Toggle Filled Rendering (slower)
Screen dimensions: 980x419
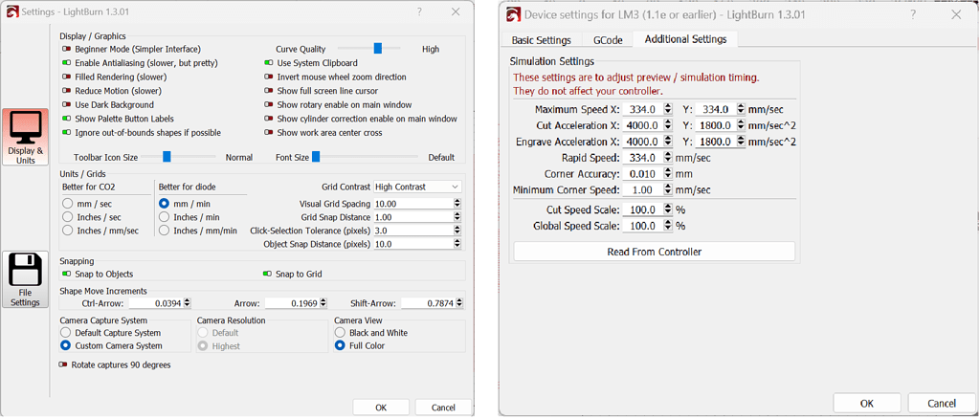67,77
